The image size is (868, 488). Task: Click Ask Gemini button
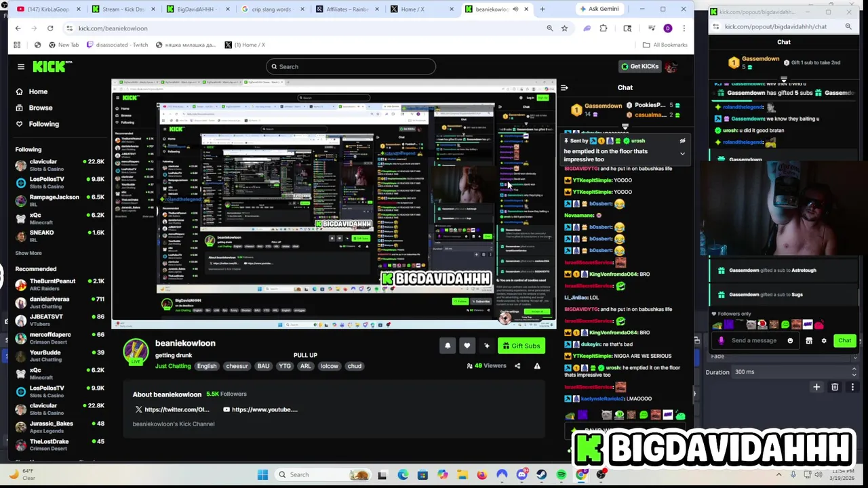point(599,9)
